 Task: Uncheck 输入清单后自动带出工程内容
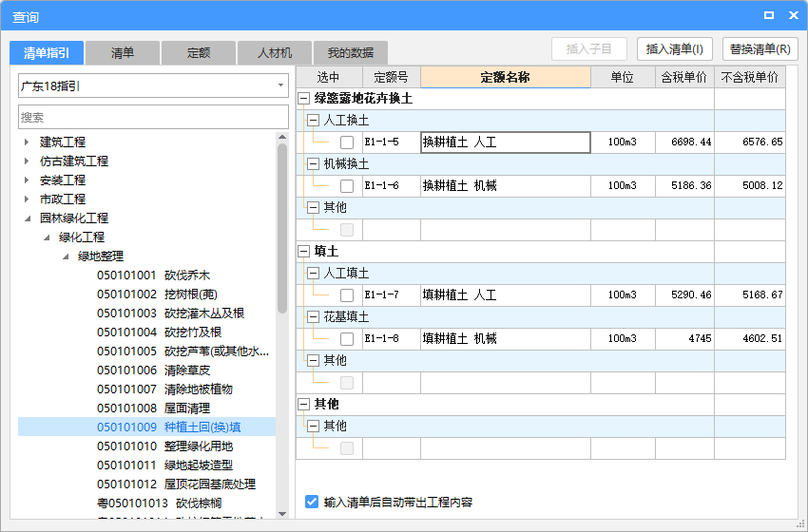(312, 502)
